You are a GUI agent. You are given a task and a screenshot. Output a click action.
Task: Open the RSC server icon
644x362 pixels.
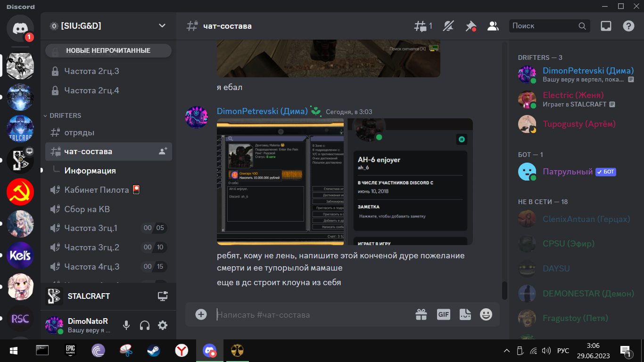20,319
